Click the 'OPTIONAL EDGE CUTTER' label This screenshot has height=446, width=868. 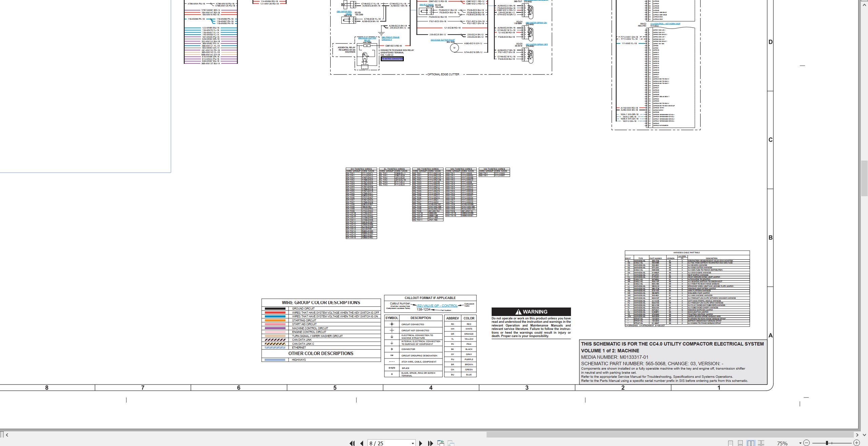click(x=443, y=74)
